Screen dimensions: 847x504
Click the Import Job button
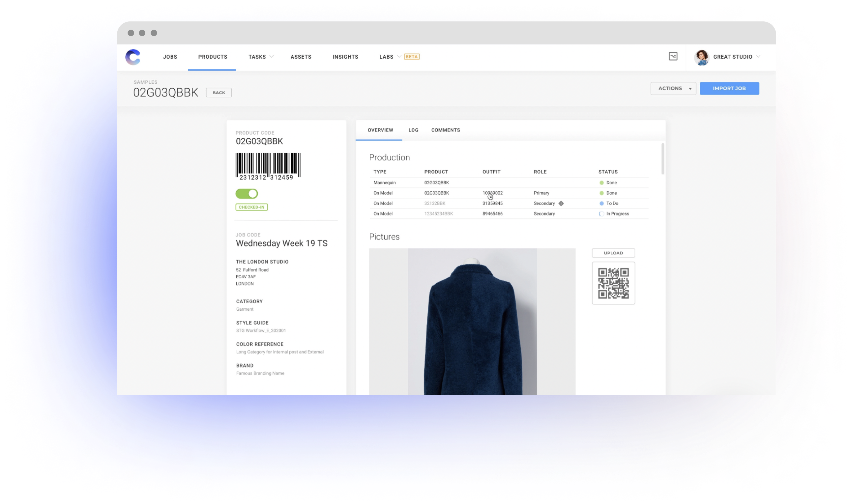729,88
